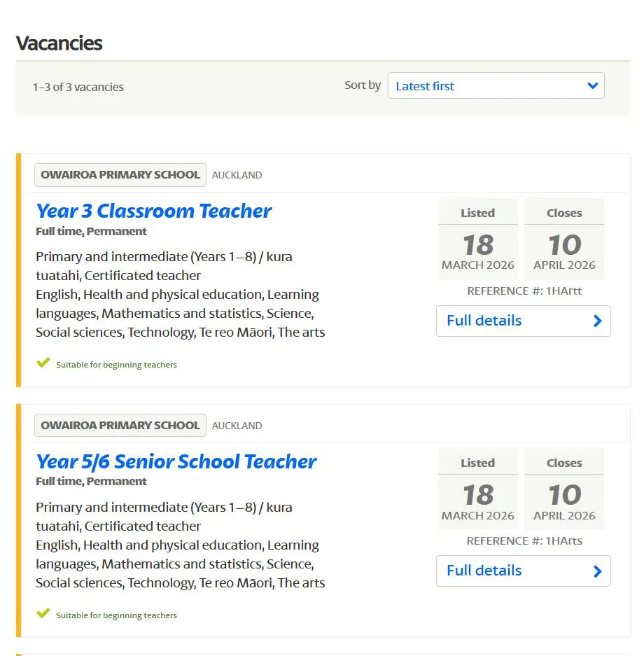Click the Auckland label on the Year 5/6 listing
644x656 pixels.
pyautogui.click(x=237, y=426)
